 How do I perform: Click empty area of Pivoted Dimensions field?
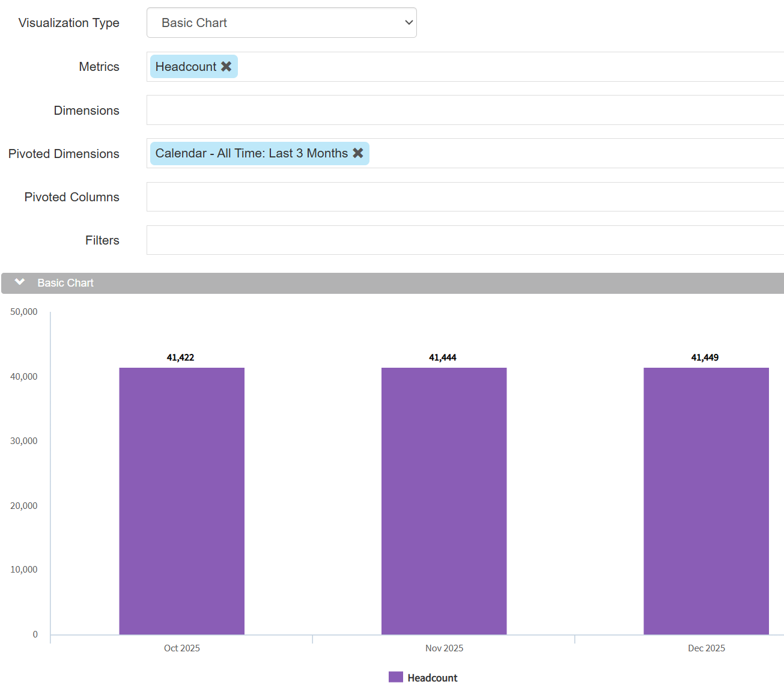point(571,153)
